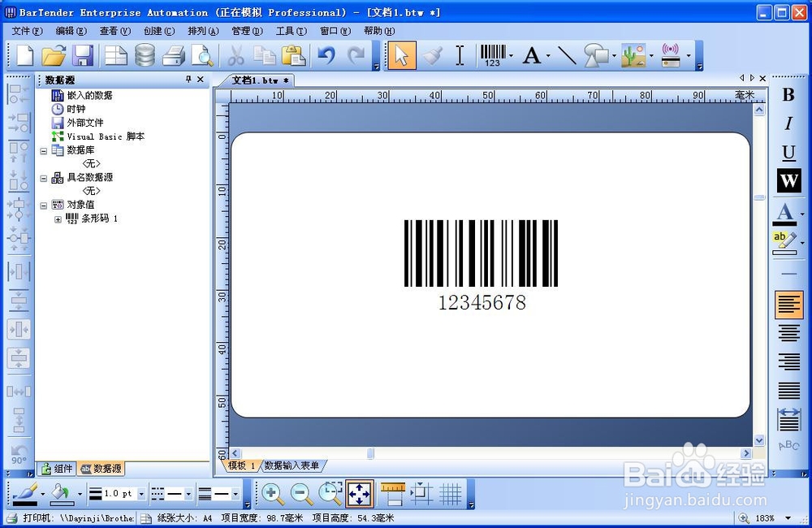Zoom out with the minus magnifier
This screenshot has height=528, width=812.
coord(301,493)
